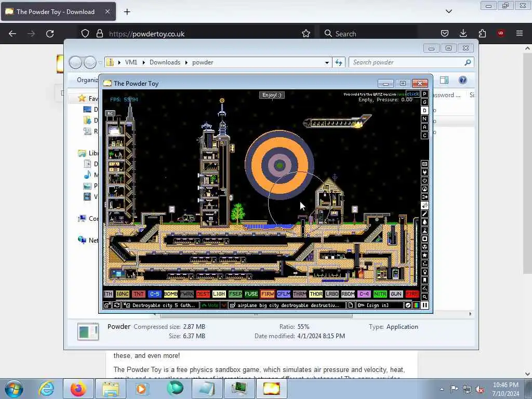
Task: Click the Explorer horizontal scrollbar thumb
Action: (x=256, y=315)
